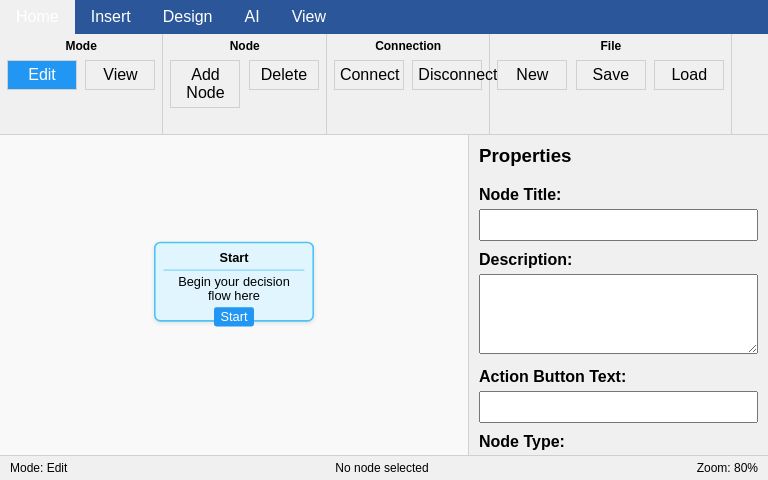Focus the Node Title input field
Image resolution: width=768 pixels, height=480 pixels.
tap(618, 225)
